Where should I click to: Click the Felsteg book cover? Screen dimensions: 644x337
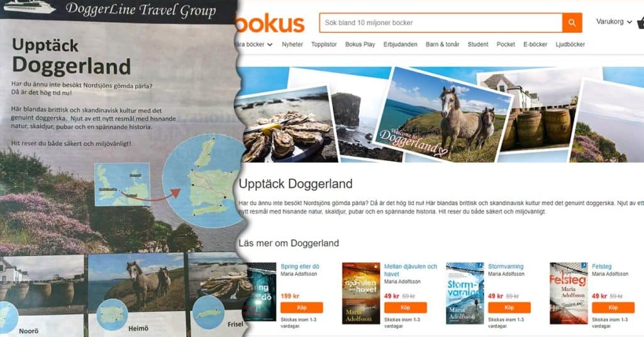coord(569,293)
